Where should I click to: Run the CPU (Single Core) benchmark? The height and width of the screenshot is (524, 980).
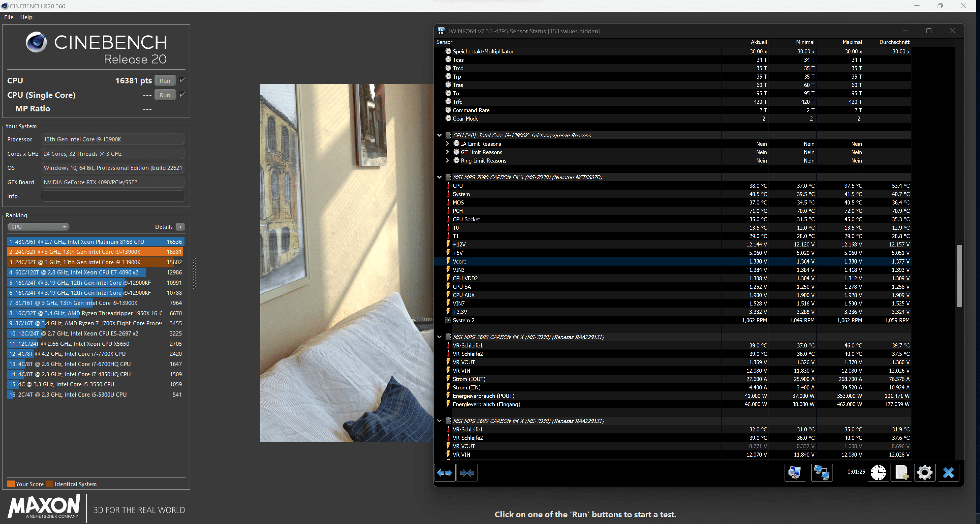pos(165,95)
